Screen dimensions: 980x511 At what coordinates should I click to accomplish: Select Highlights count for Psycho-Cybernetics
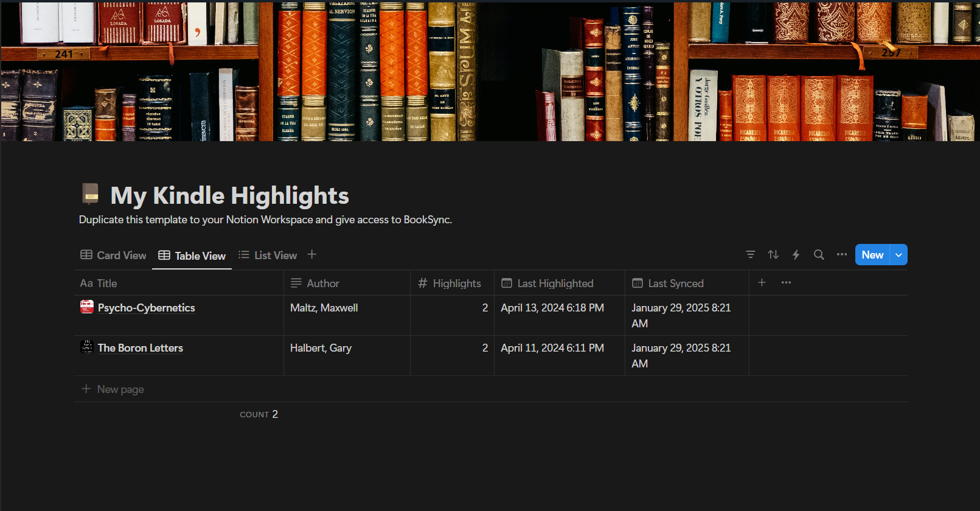tap(452, 315)
